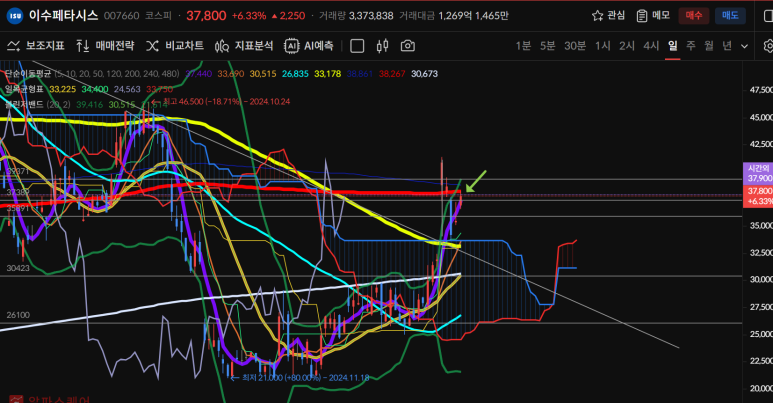Click the blue 매도 sell button
The width and height of the screenshot is (773, 403).
(x=730, y=16)
